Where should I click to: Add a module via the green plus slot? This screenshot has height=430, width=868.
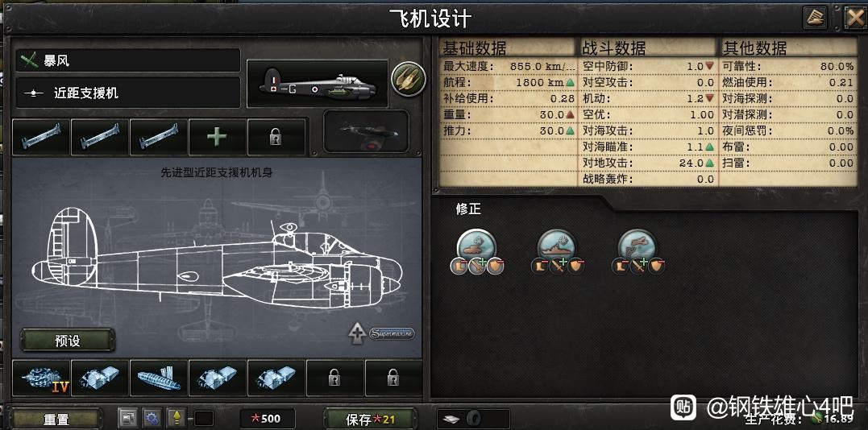[x=217, y=137]
